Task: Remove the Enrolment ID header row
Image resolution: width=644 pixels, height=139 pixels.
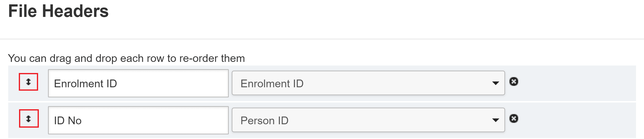Action: pos(514,82)
